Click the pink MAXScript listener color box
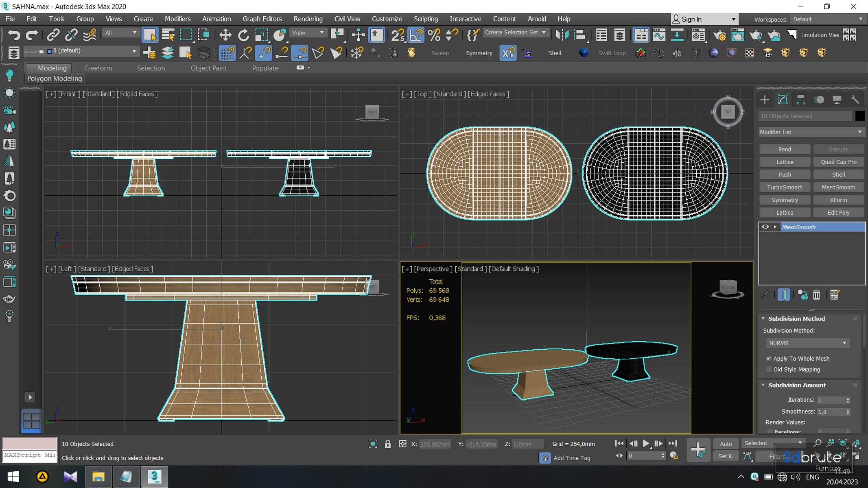The height and width of the screenshot is (488, 868). pos(30,443)
